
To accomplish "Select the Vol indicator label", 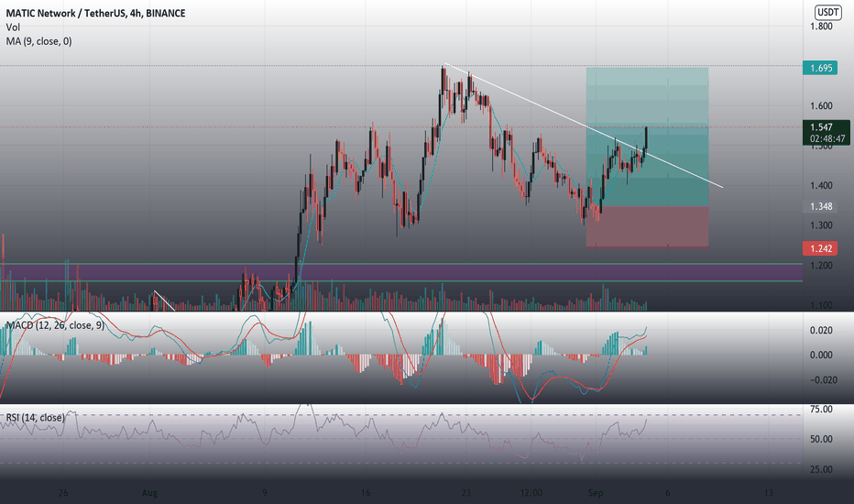I will coord(13,27).
